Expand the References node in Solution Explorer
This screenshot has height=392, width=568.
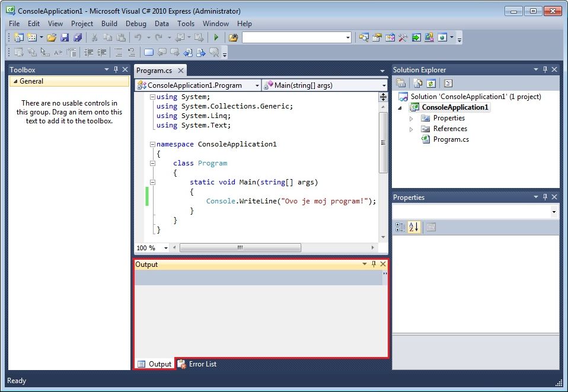click(x=411, y=129)
